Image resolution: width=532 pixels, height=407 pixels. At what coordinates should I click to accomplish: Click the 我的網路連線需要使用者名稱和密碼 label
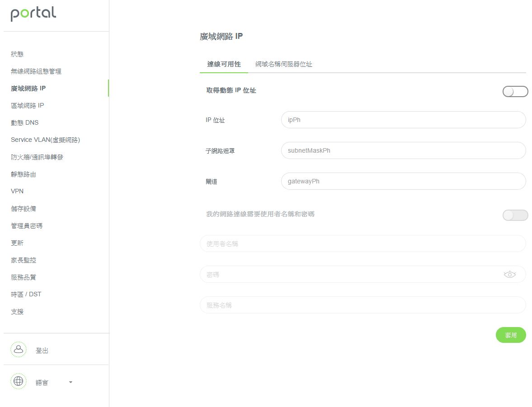pyautogui.click(x=260, y=214)
